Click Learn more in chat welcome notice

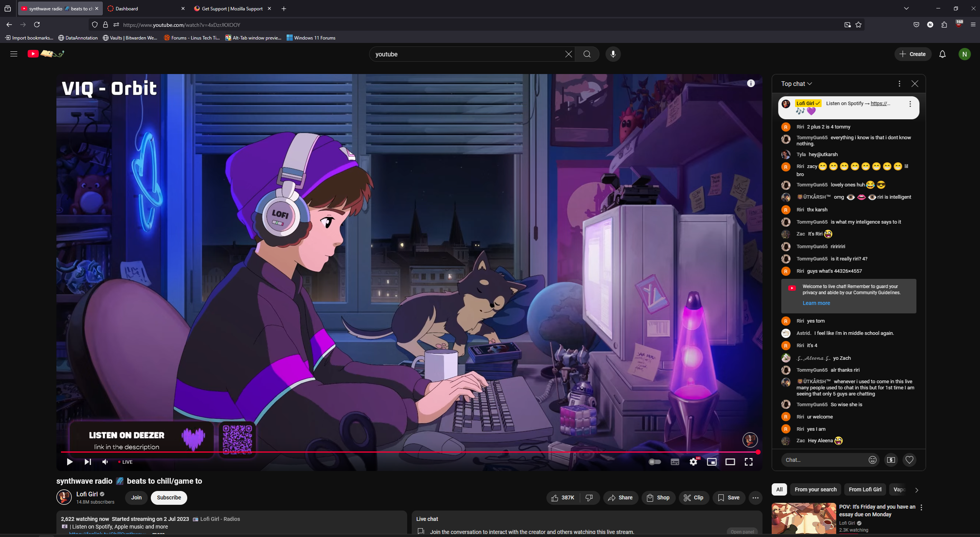[x=816, y=303]
